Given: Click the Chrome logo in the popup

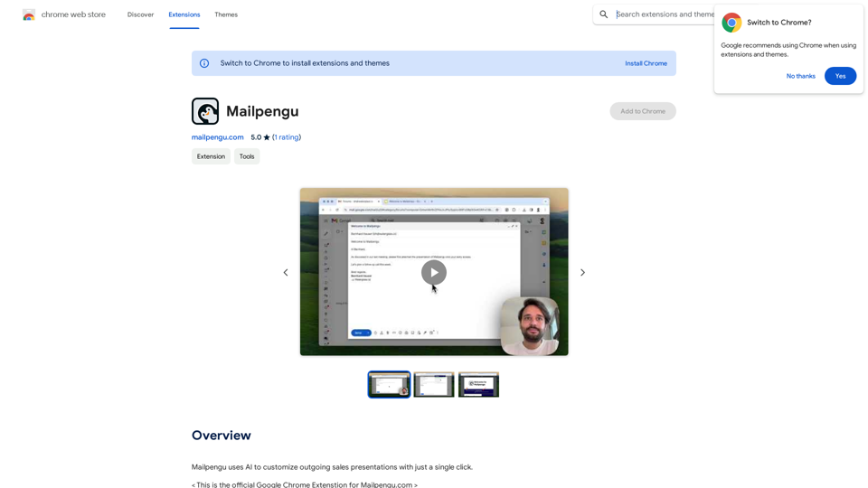Looking at the screenshot, I should click(731, 23).
